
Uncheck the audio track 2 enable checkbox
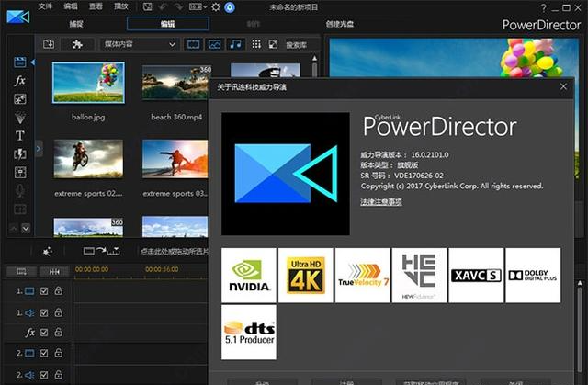click(x=44, y=375)
